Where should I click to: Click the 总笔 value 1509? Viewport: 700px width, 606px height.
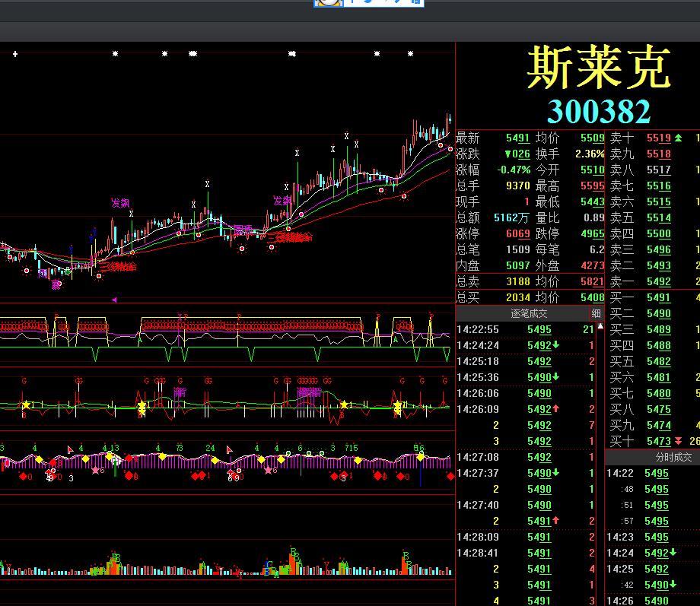point(517,249)
